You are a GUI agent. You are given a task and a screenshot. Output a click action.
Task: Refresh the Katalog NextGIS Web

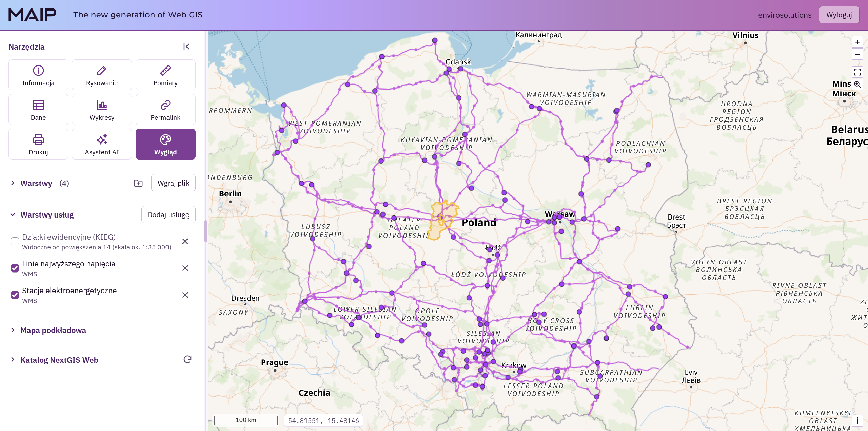[188, 359]
